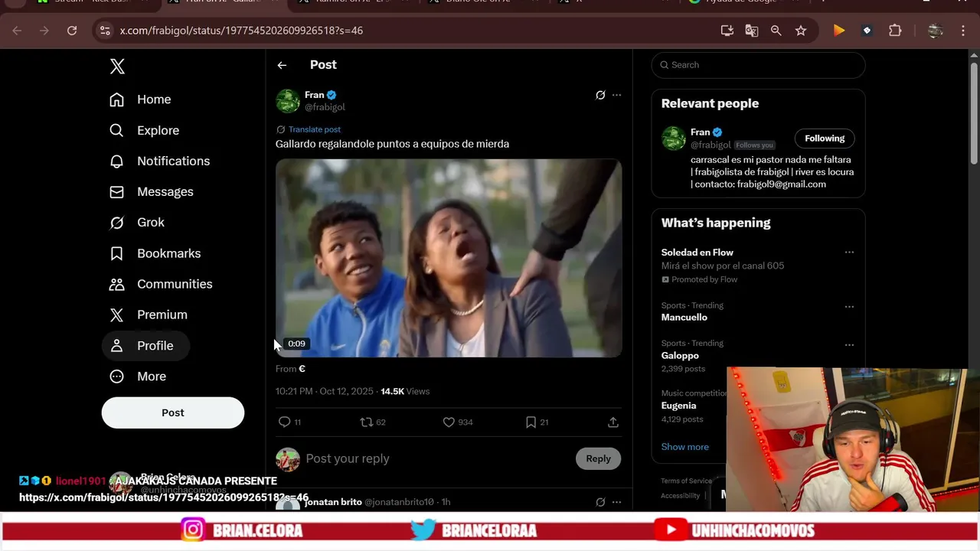980x551 pixels.
Task: Open options for Galoppo trend
Action: pyautogui.click(x=849, y=344)
